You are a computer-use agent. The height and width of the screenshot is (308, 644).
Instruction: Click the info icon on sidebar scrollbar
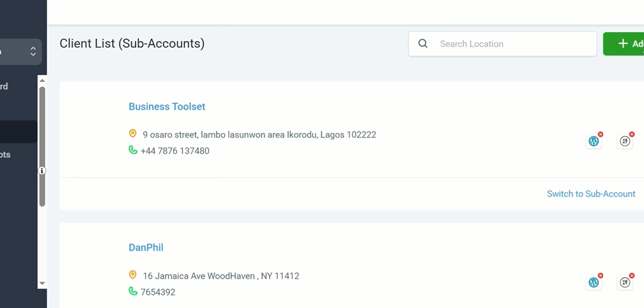point(42,170)
